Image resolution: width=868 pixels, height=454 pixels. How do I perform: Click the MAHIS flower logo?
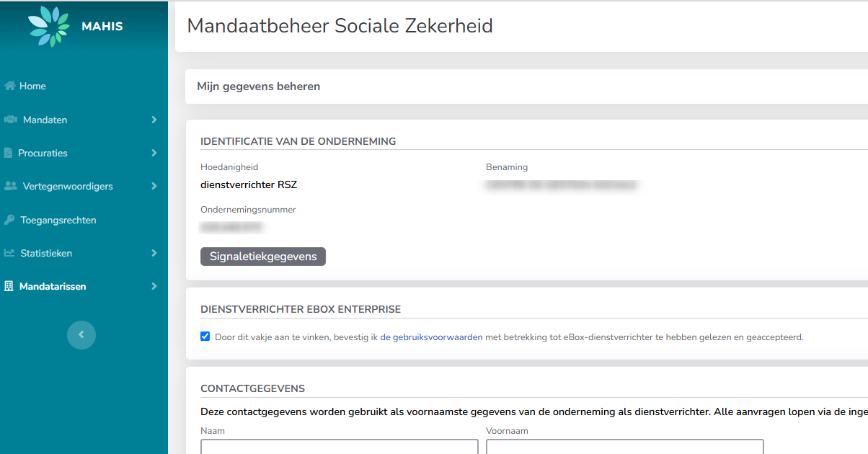[x=49, y=27]
